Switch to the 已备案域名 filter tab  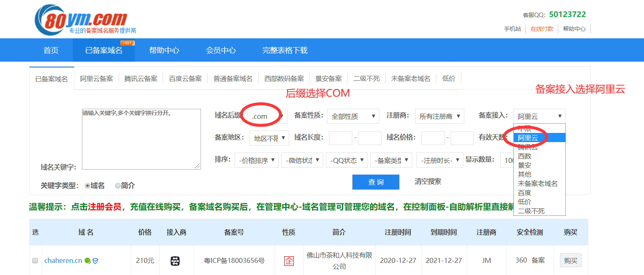pos(52,79)
